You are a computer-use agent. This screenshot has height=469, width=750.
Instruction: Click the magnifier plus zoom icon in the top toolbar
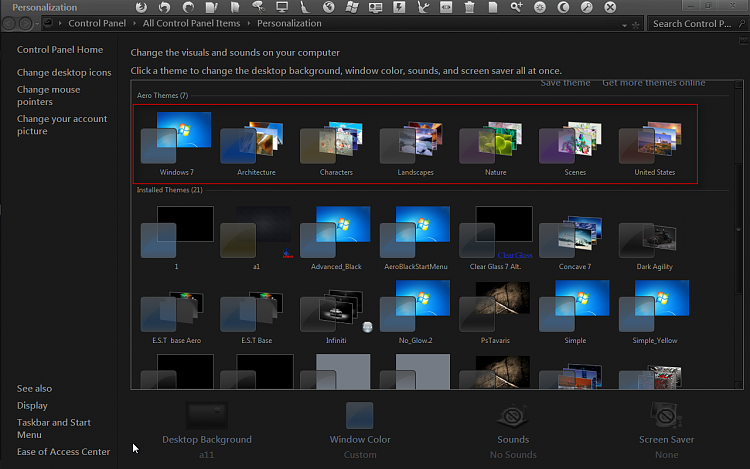click(x=516, y=7)
